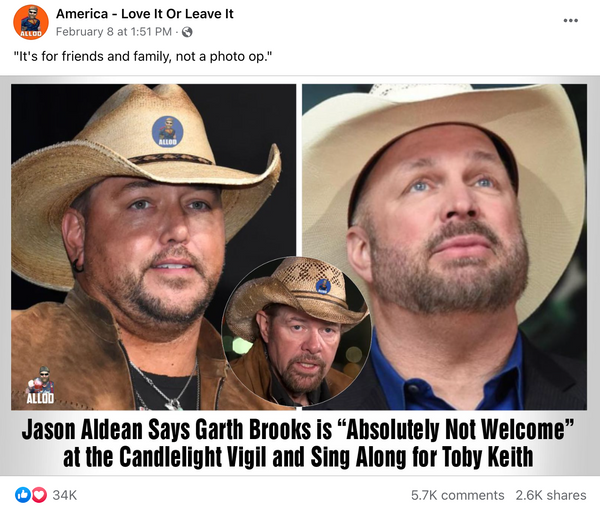Open the 5.7K comments list
Screen dimensions: 600x510
pyautogui.click(x=457, y=495)
